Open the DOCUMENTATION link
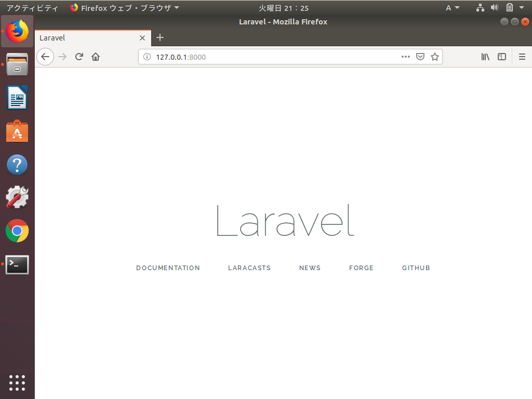532x399 pixels. pos(168,268)
